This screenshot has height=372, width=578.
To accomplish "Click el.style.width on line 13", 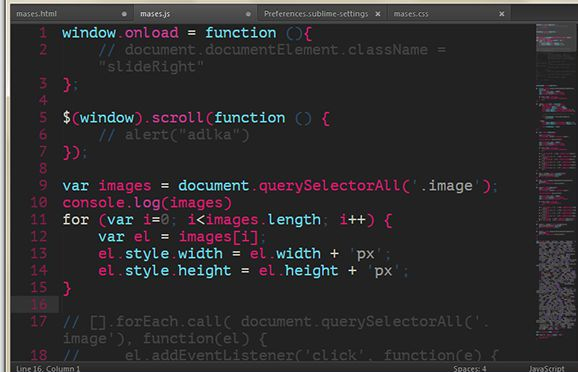I will (160, 254).
